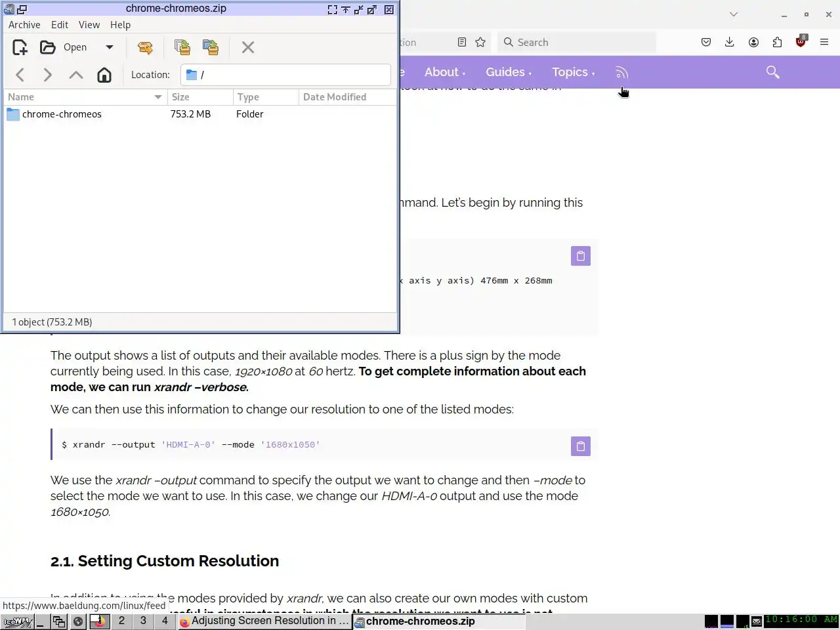840x630 pixels.
Task: Click the window menu icon in archive titlebar
Action: click(9, 9)
